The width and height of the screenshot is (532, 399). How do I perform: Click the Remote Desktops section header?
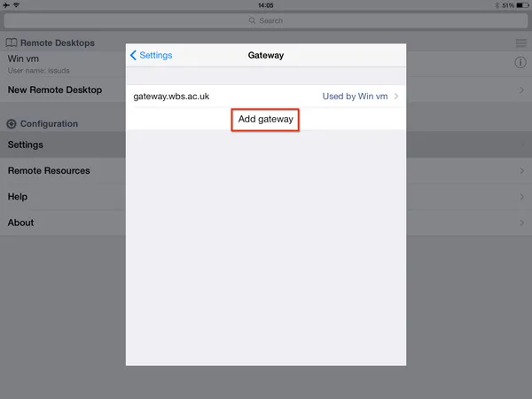pyautogui.click(x=58, y=43)
